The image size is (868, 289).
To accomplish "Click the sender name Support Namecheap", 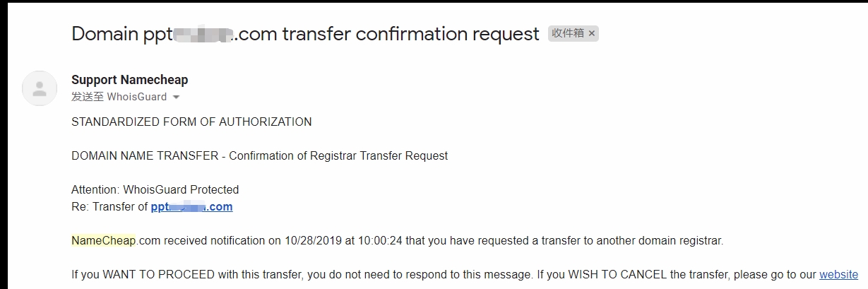I will [x=130, y=80].
